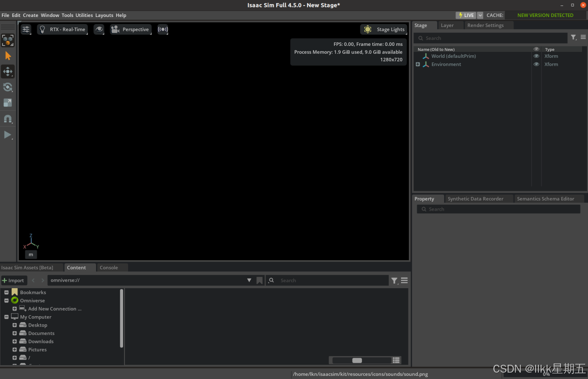Switch to the Console tab
This screenshot has width=588, height=379.
109,268
